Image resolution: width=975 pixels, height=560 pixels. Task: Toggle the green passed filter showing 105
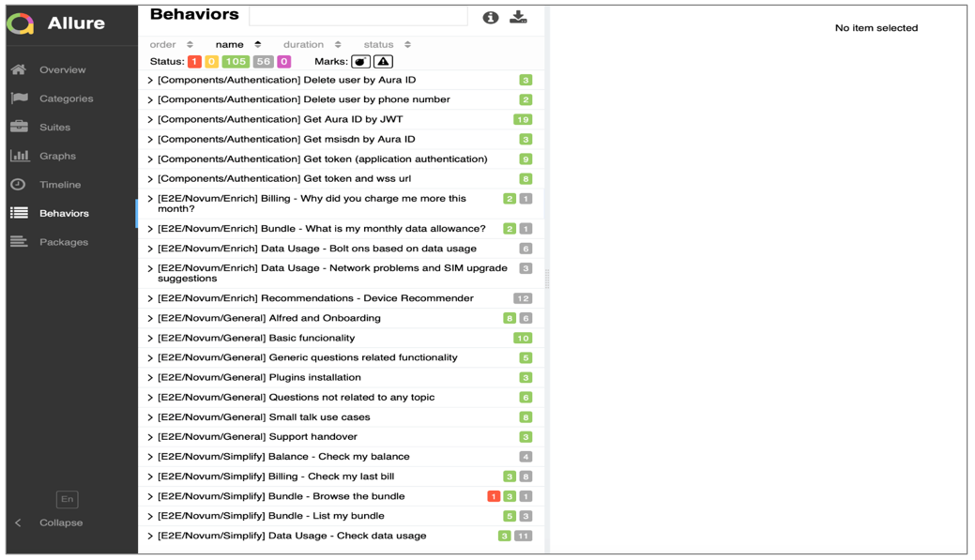coord(236,62)
